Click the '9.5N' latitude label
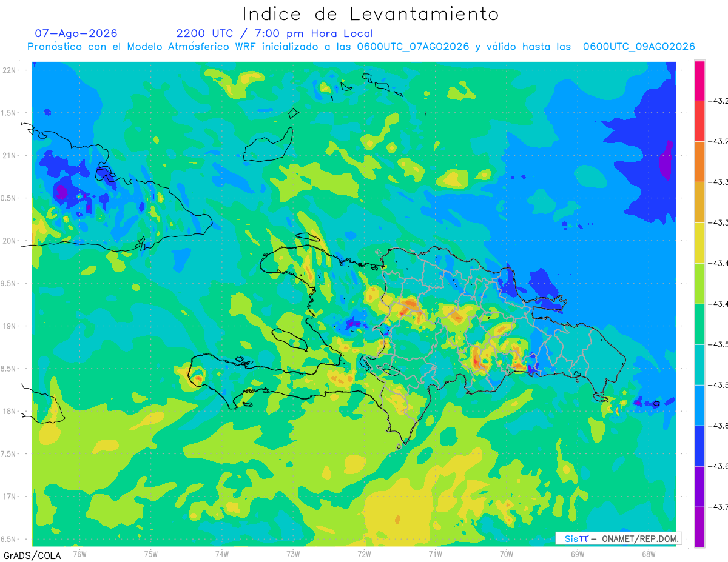The image size is (728, 562). pos(9,283)
